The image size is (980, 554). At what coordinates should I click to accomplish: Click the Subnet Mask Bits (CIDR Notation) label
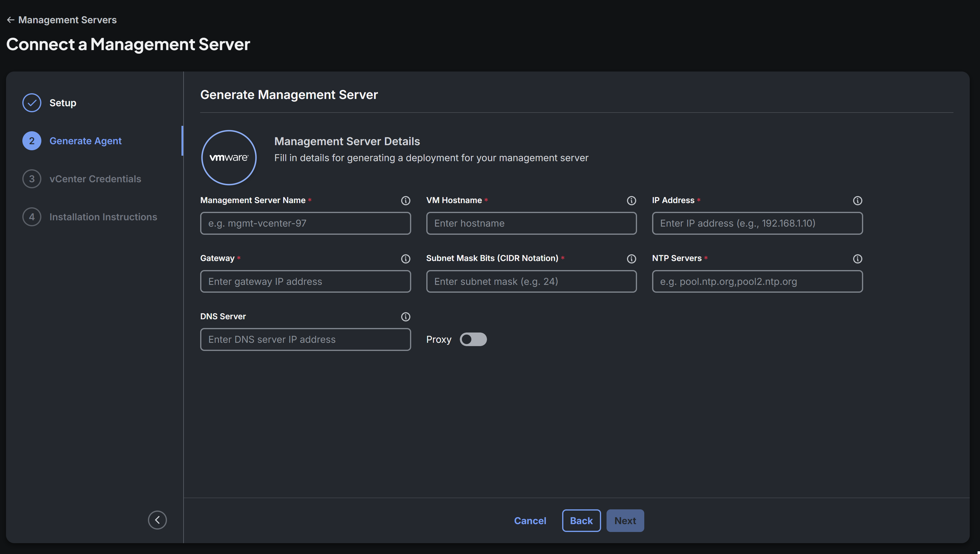tap(492, 258)
